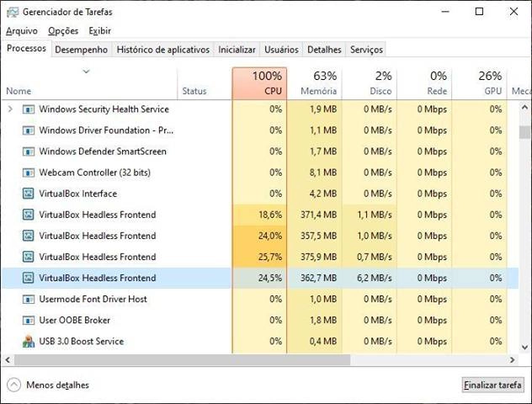The height and width of the screenshot is (404, 532).
Task: Switch to the Desempenho tab
Action: pyautogui.click(x=81, y=50)
